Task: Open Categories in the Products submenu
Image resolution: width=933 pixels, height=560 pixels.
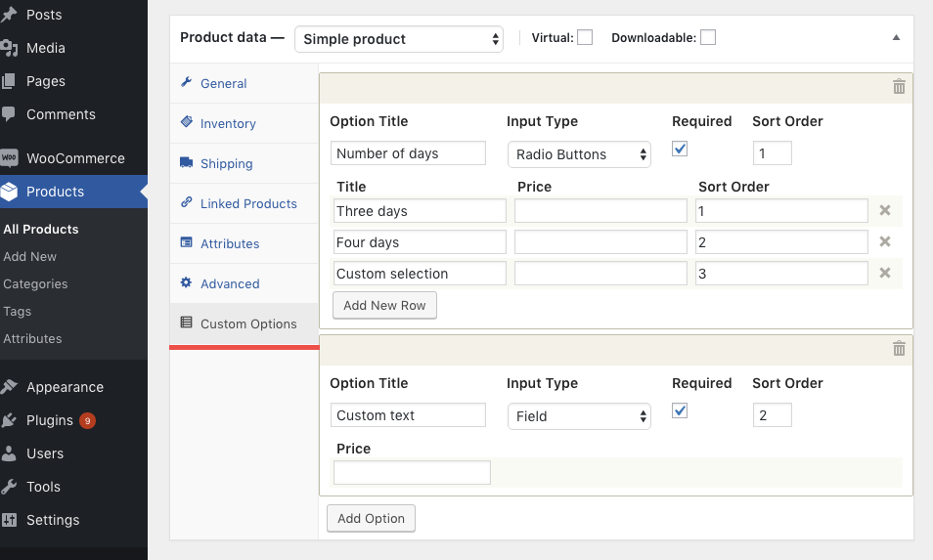Action: click(35, 284)
